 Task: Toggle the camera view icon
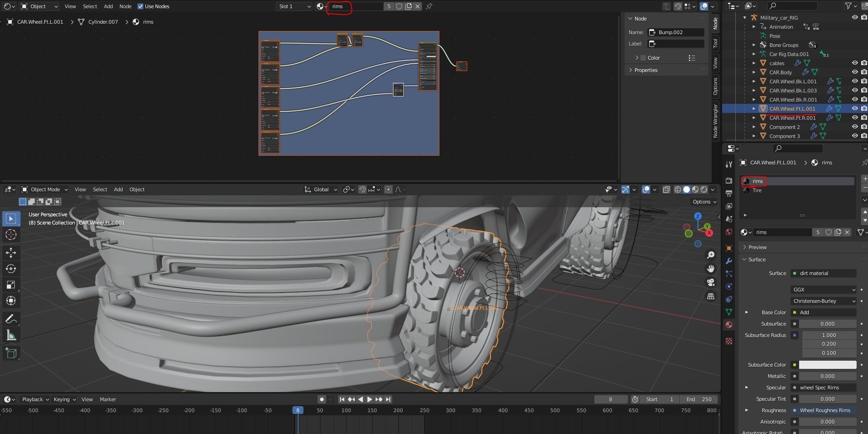711,282
